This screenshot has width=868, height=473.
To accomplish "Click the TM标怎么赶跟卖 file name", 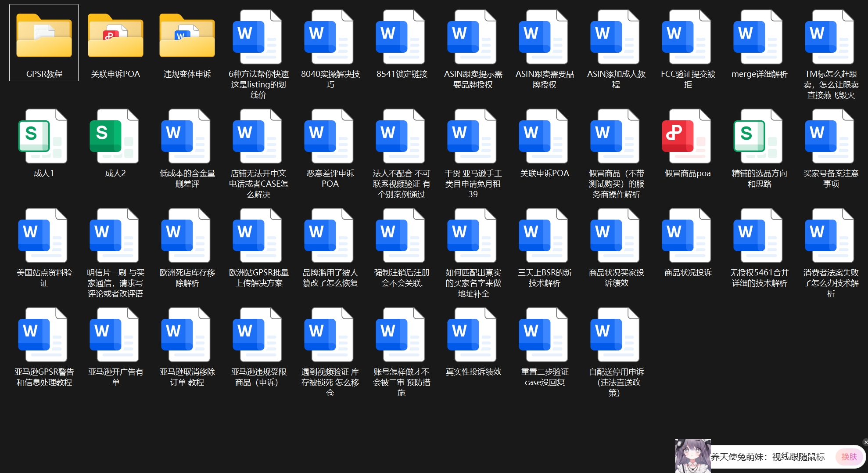I will click(x=831, y=84).
